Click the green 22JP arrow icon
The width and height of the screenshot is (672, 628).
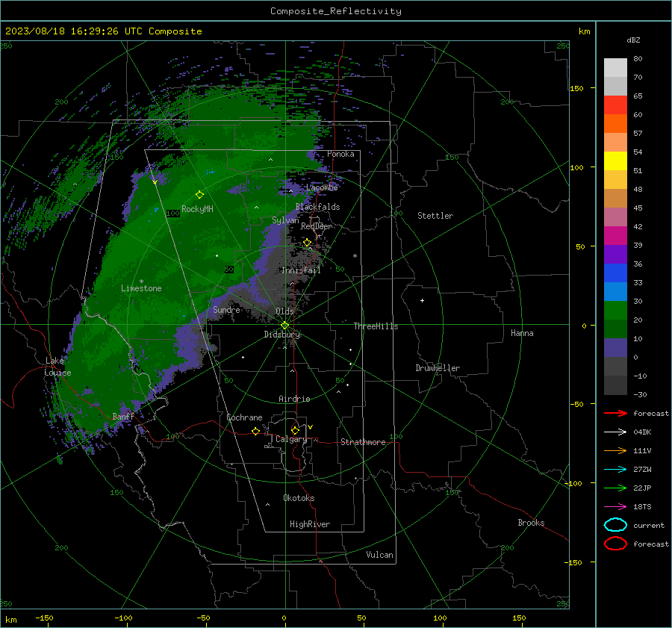[x=615, y=488]
